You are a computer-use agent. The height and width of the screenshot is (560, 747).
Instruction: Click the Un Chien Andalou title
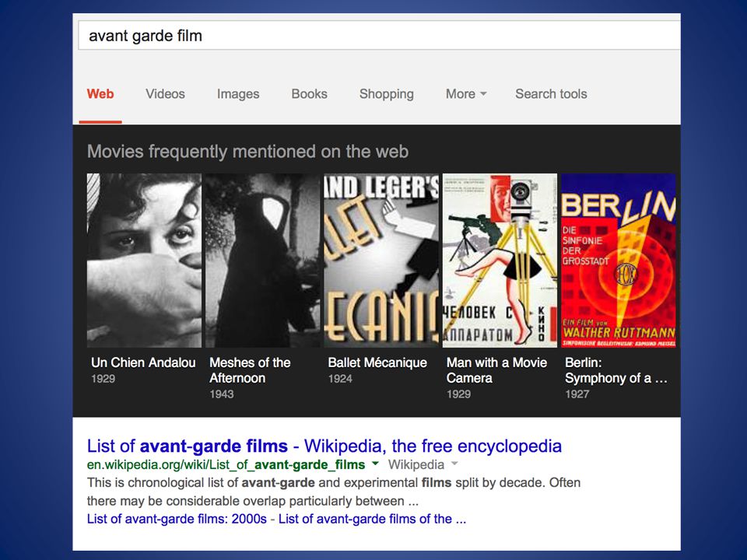(143, 362)
